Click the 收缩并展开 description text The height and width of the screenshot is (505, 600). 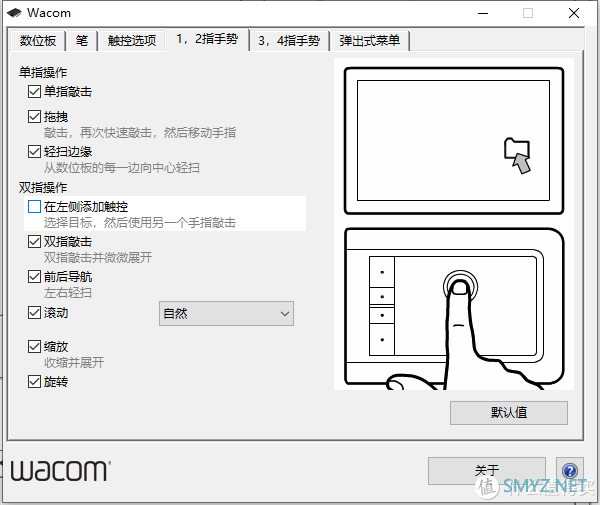click(73, 363)
